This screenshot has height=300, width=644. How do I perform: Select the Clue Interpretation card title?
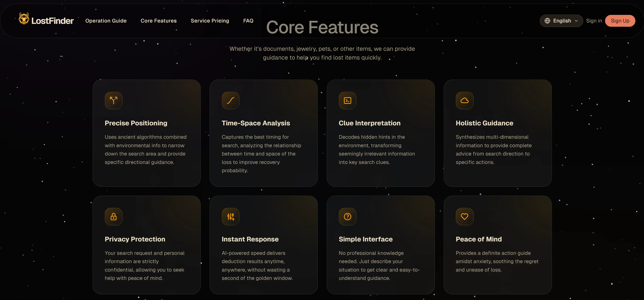pyautogui.click(x=370, y=123)
